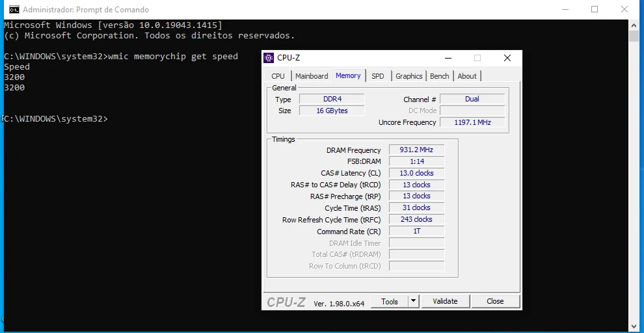Click the DDR4 Type field
This screenshot has height=333, width=644.
(332, 99)
